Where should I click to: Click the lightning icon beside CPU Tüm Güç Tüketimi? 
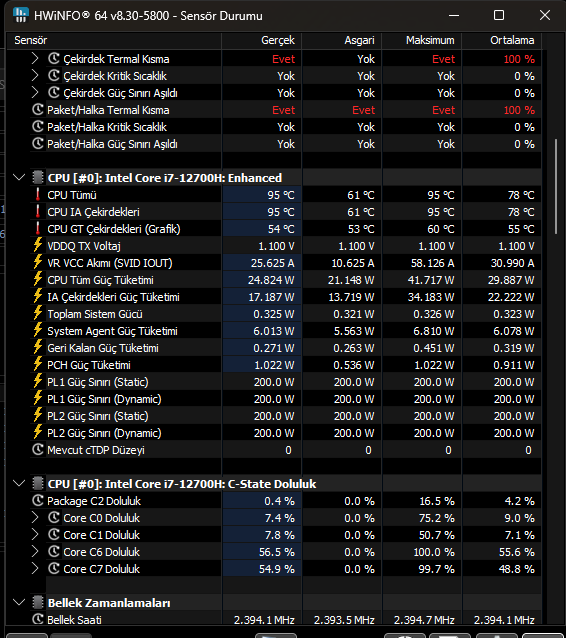tap(38, 280)
